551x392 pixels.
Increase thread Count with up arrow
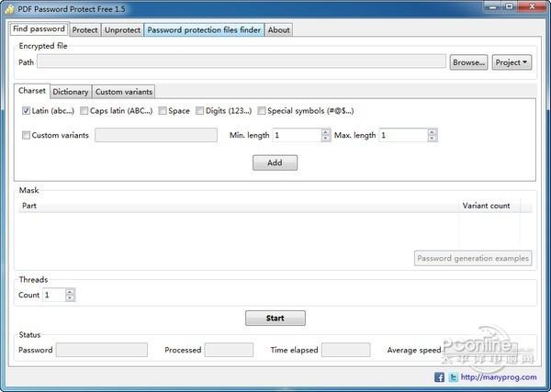tap(70, 292)
